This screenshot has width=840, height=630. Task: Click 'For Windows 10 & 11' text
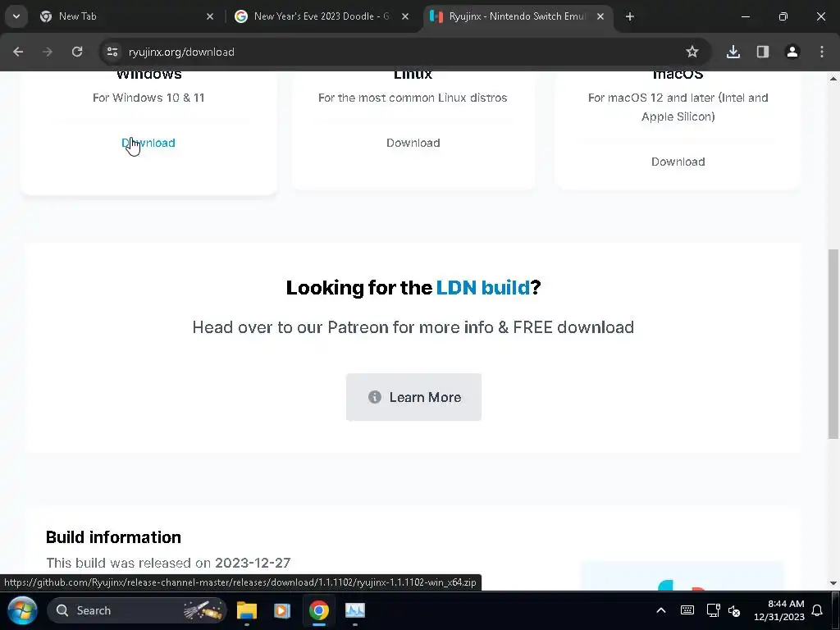(x=149, y=98)
